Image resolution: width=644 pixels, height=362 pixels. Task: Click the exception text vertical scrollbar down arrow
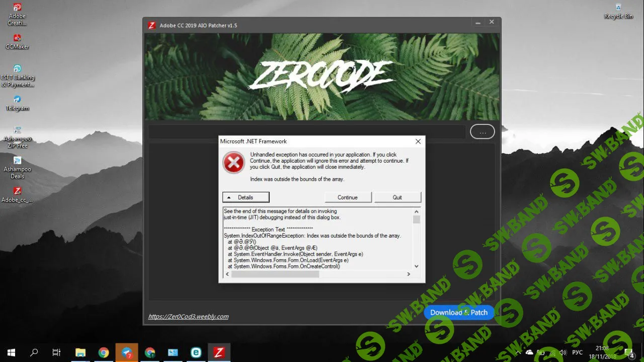click(416, 266)
